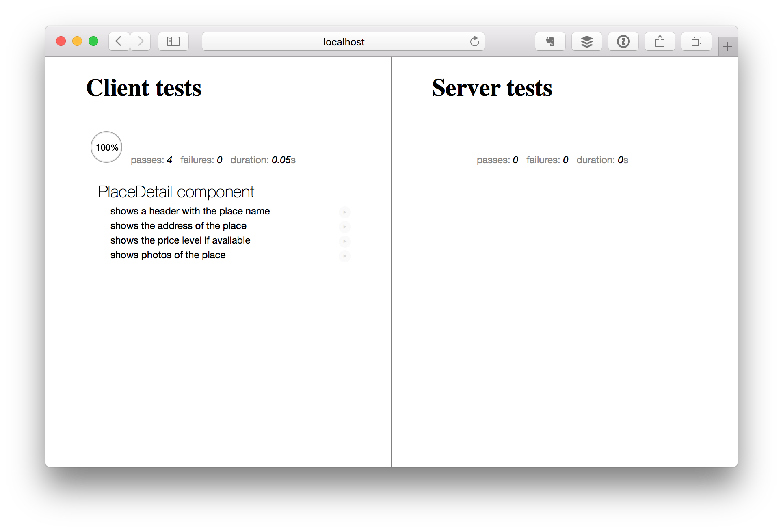
Task: Click the client 'passes: 4' filter link
Action: tap(151, 160)
